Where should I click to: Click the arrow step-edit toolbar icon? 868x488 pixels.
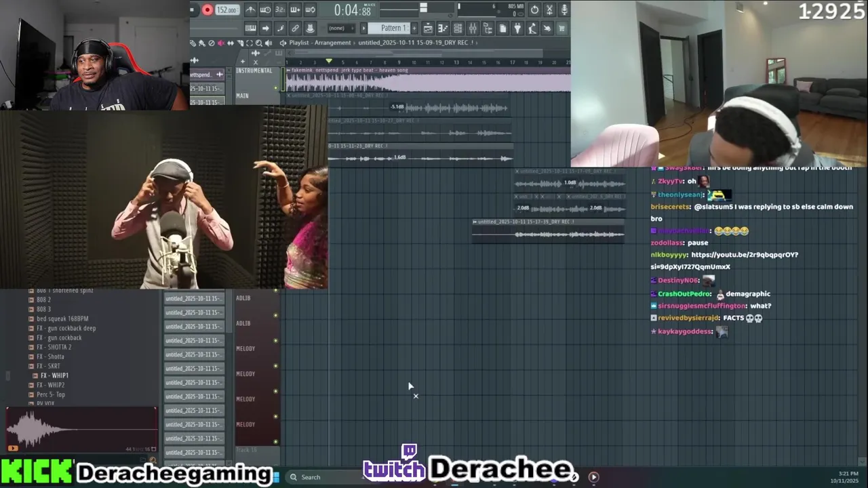click(265, 28)
